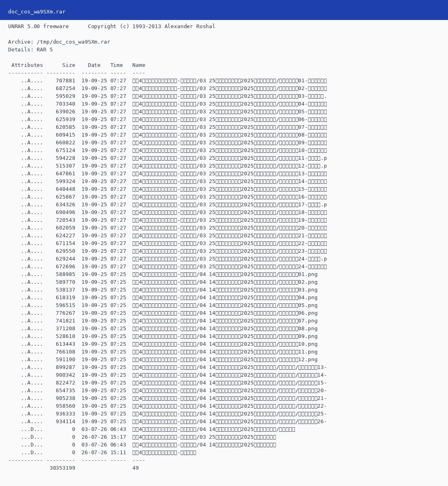Click the Attributes column header
Screen dimensions: 448x486
27,65
